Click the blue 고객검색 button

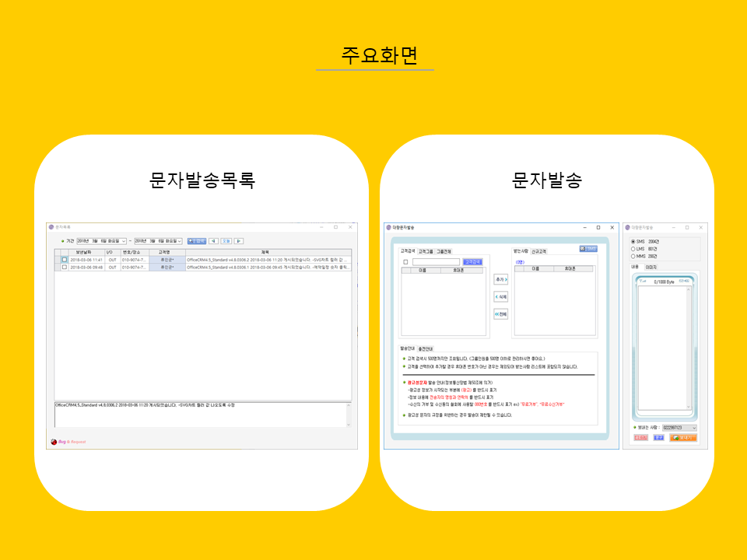[x=472, y=262]
